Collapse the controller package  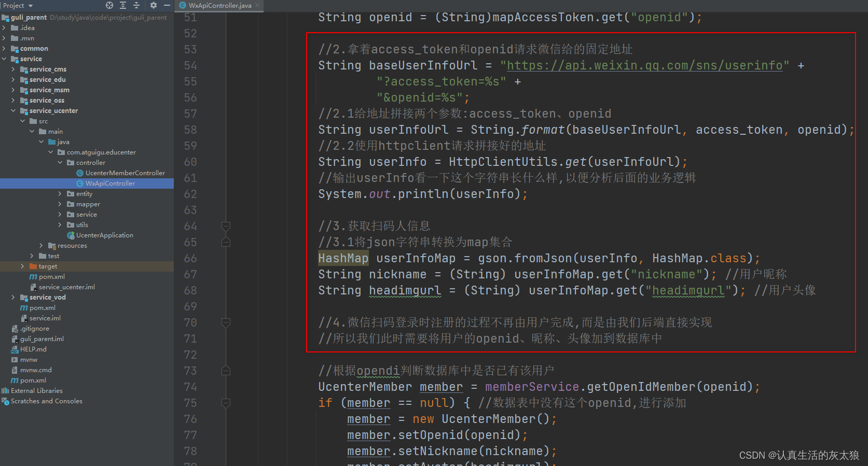point(60,163)
